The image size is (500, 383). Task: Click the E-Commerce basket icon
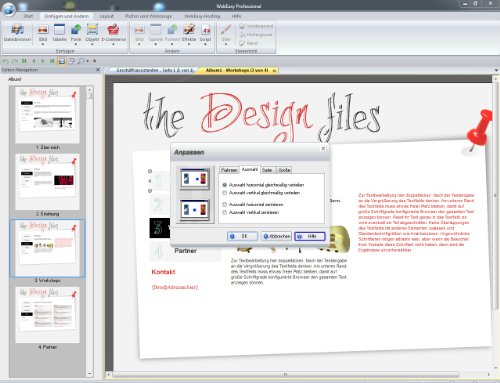click(x=113, y=30)
